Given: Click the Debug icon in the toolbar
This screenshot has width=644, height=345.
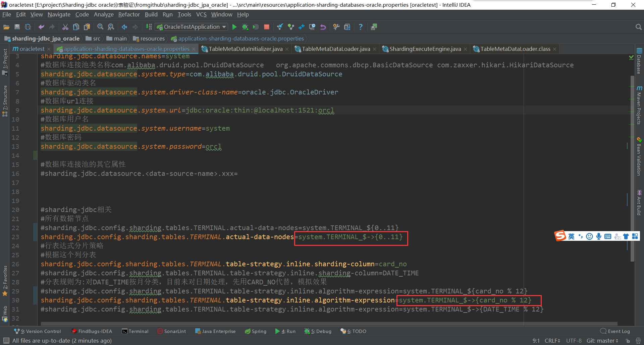Looking at the screenshot, I should point(245,27).
